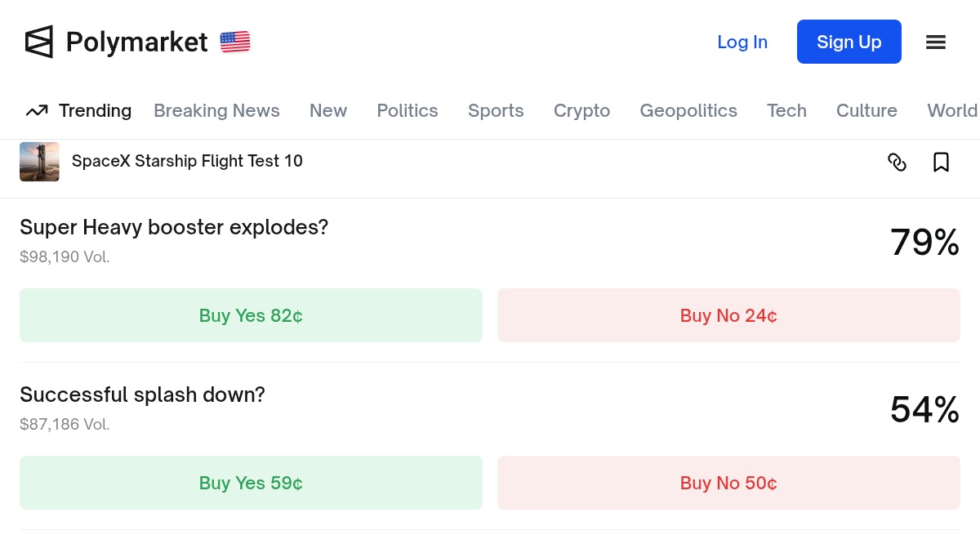This screenshot has height=544, width=980.
Task: Open the hamburger menu
Action: [935, 42]
